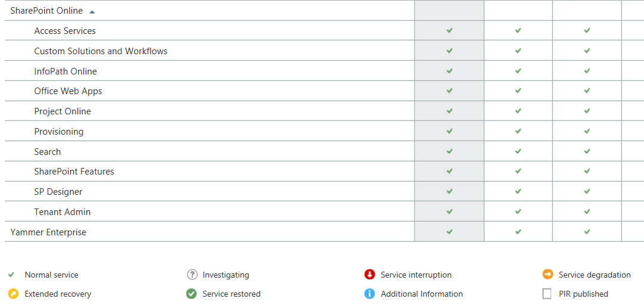This screenshot has height=305, width=644.
Task: Click the Yammer Enterprise service row
Action: pos(48,232)
